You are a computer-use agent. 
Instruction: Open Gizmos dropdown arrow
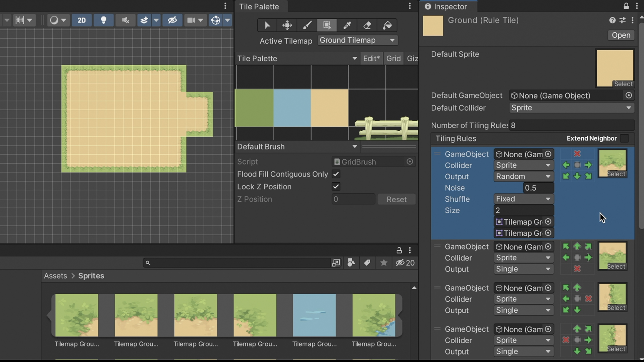pyautogui.click(x=227, y=20)
